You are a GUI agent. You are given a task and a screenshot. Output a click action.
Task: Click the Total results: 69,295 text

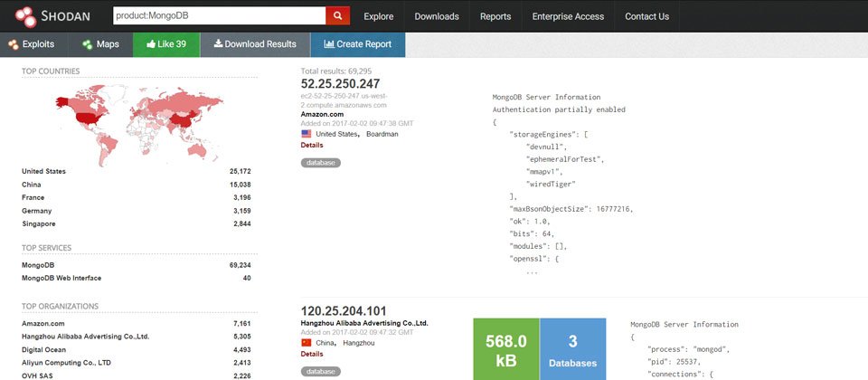tap(336, 71)
